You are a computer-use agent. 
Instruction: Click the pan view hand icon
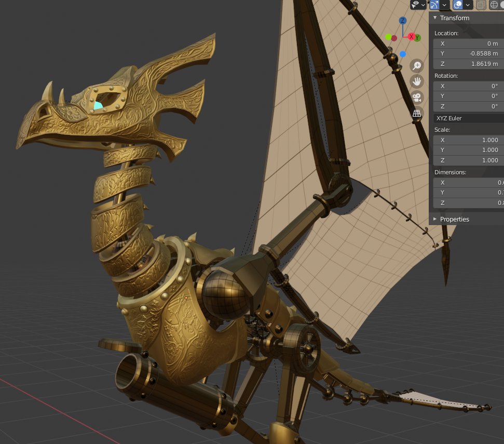tap(417, 81)
